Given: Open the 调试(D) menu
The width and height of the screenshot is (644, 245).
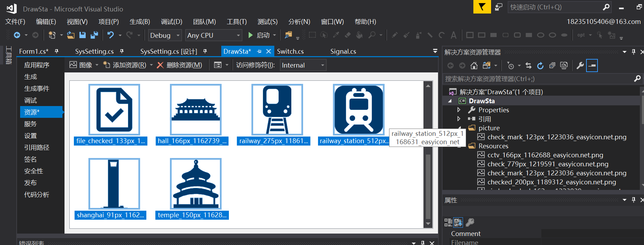Looking at the screenshot, I should pyautogui.click(x=171, y=21).
